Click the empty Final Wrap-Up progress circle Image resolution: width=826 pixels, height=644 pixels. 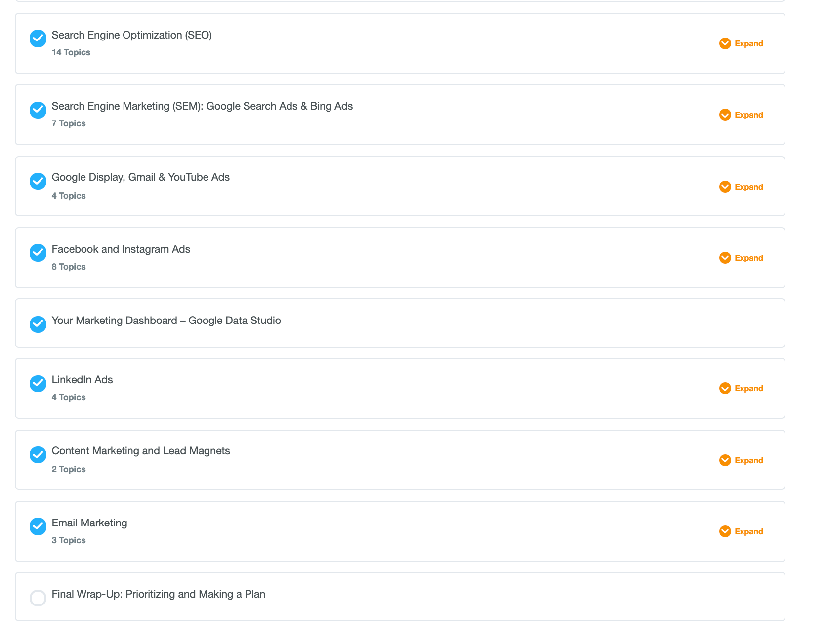coord(38,598)
